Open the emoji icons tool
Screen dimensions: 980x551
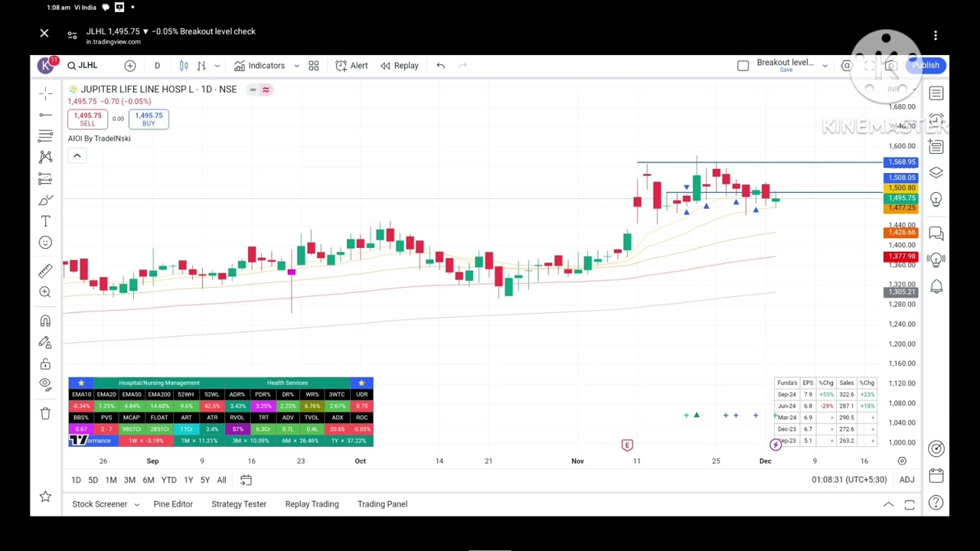click(x=45, y=243)
